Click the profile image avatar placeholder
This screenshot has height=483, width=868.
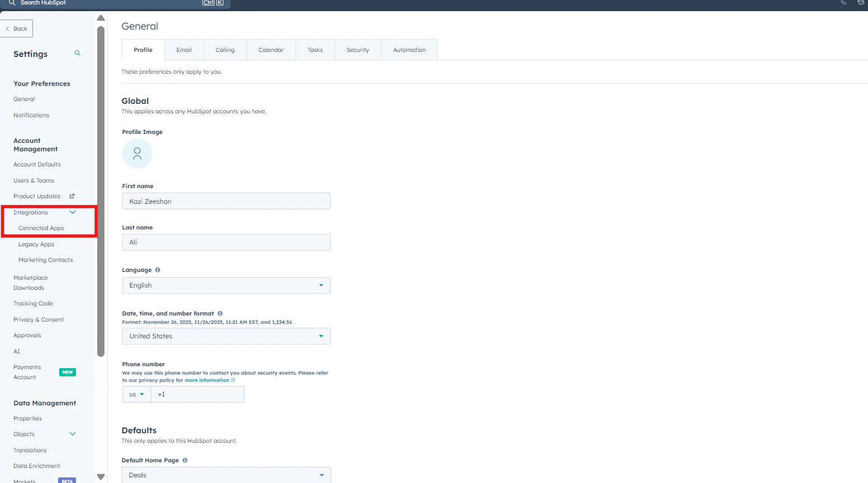coord(137,154)
